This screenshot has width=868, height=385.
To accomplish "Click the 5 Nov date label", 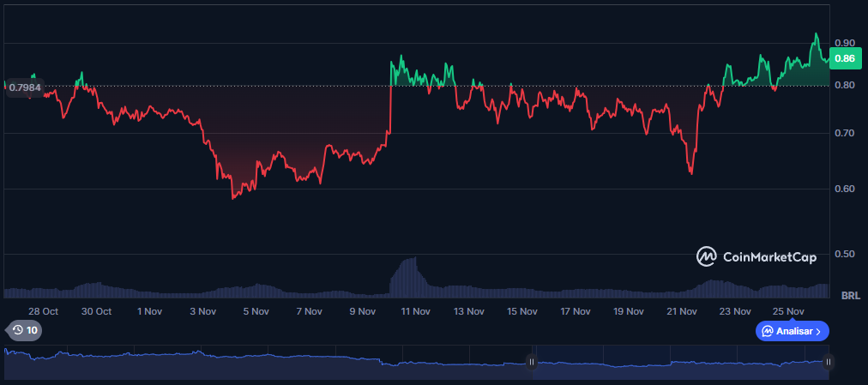I will point(256,311).
